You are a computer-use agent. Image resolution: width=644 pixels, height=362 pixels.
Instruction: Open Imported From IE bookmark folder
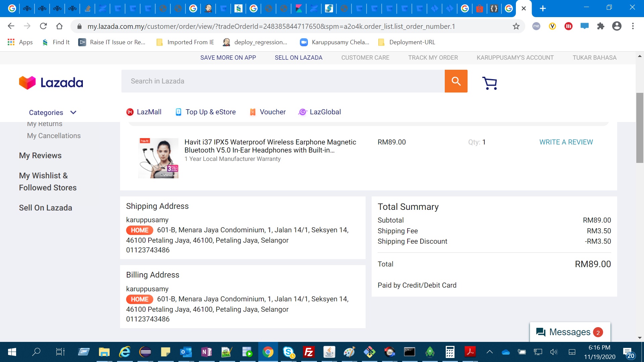(185, 42)
